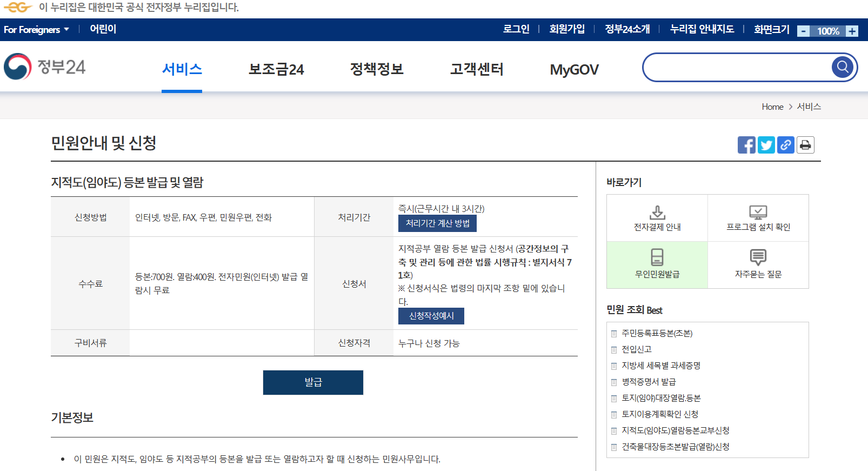Open 지적도(임야도)열람등본교부신청 link

click(676, 430)
